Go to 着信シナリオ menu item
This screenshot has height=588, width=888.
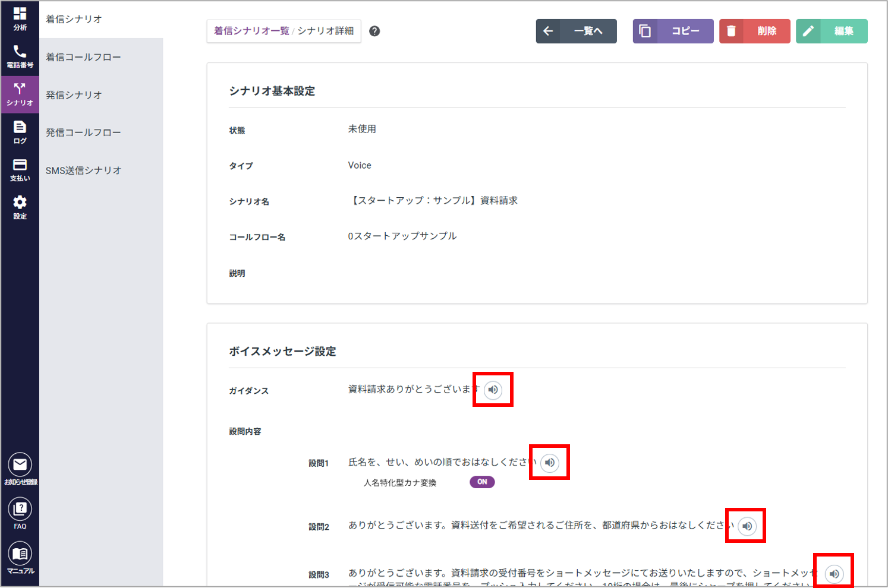[74, 19]
